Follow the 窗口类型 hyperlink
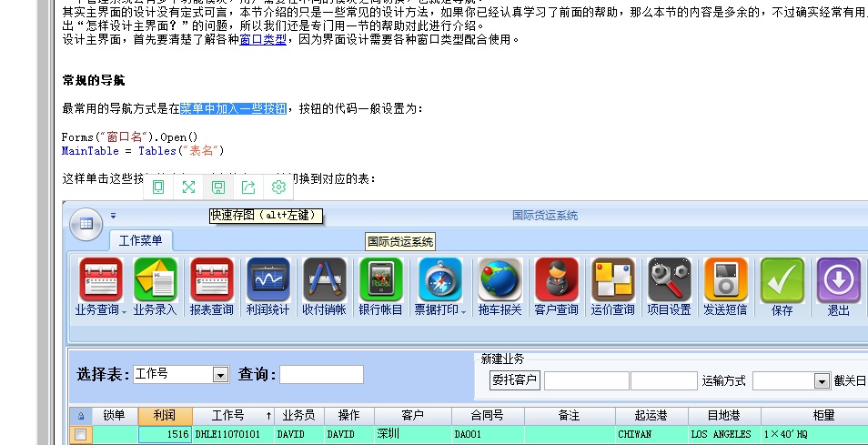The width and height of the screenshot is (868, 445). point(263,39)
